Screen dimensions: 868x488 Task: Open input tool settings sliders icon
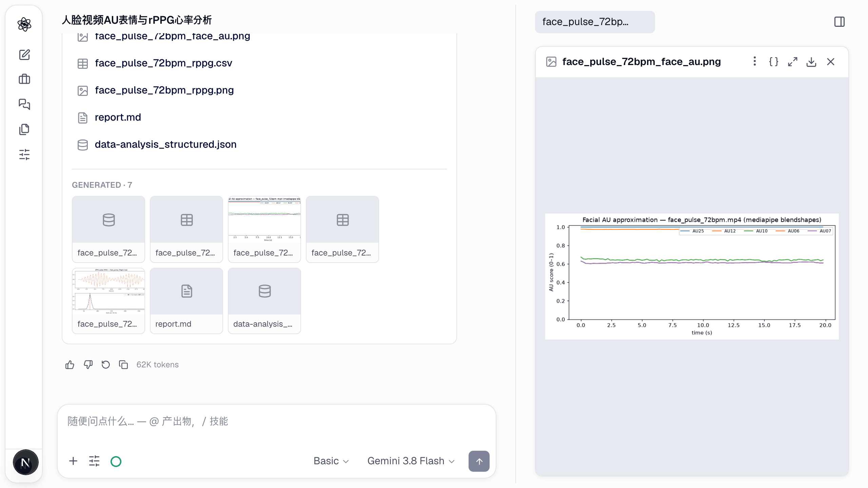pos(94,461)
